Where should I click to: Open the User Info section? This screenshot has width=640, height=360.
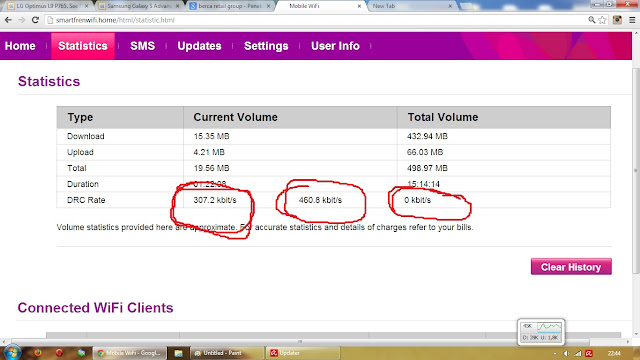pos(336,46)
